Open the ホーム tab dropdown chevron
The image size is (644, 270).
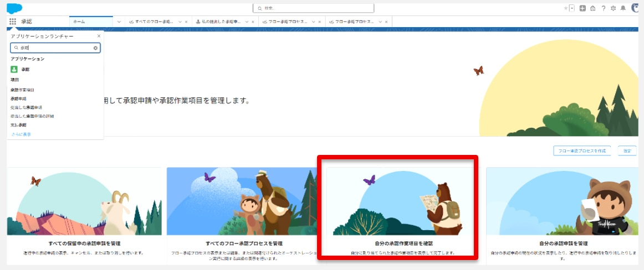(119, 22)
